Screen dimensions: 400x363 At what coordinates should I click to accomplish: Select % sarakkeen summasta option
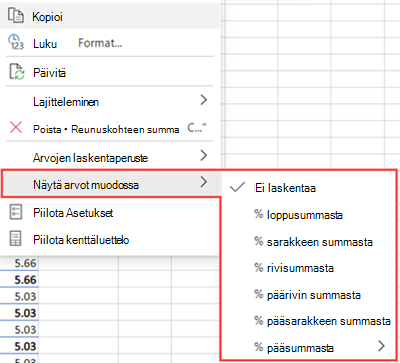(x=308, y=242)
